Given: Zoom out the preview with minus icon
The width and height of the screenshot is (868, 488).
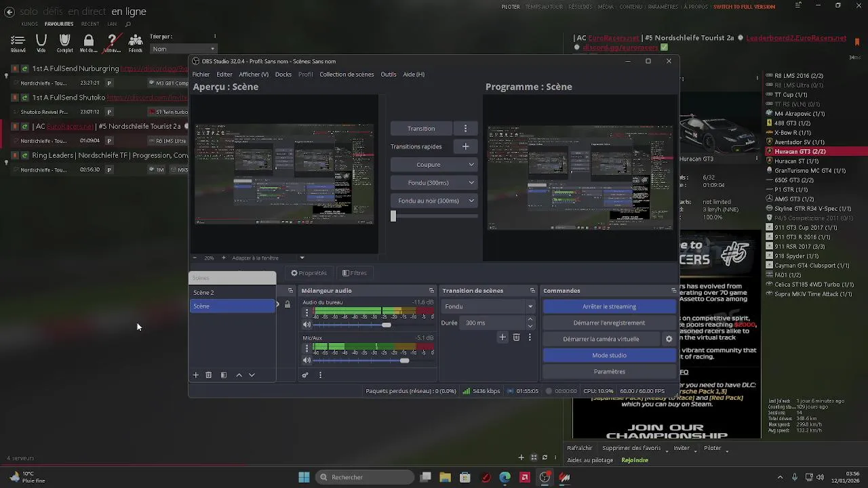Looking at the screenshot, I should pos(195,258).
